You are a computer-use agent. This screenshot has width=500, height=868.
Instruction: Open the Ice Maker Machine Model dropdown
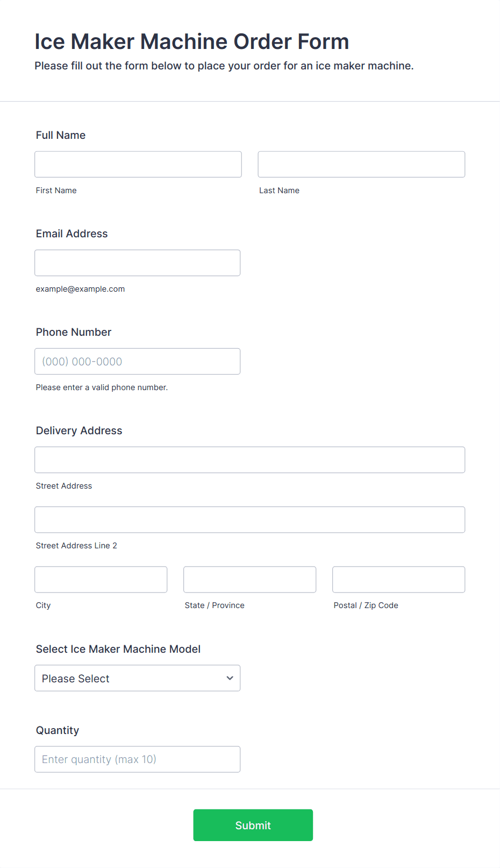(138, 678)
